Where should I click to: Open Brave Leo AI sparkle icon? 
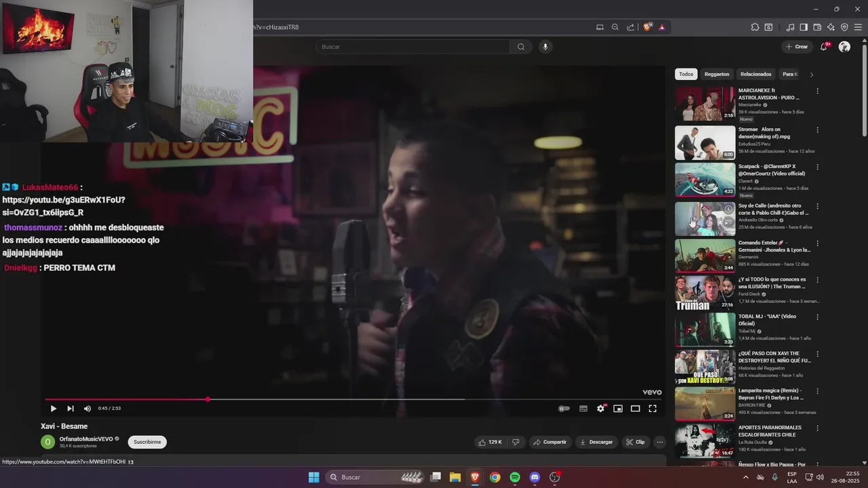(x=831, y=27)
